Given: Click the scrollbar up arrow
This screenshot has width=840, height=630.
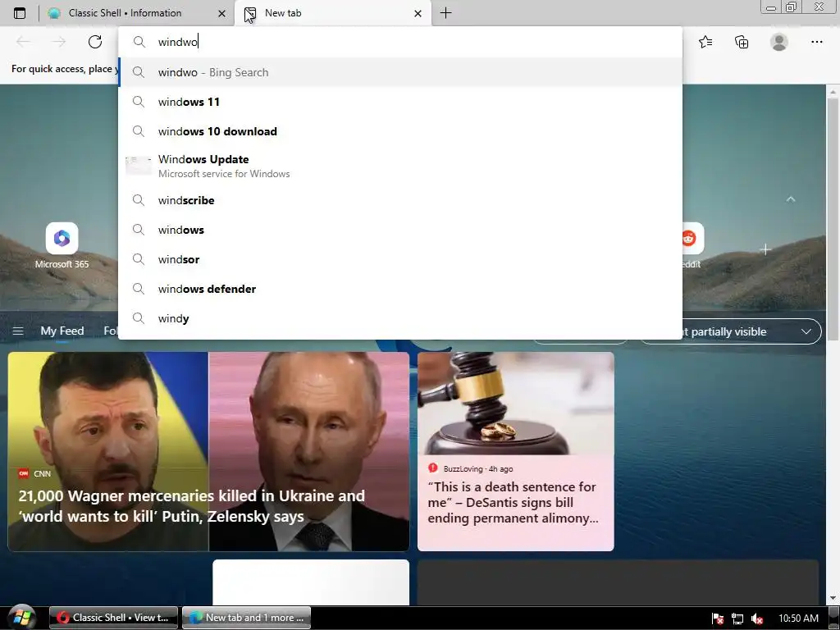Looking at the screenshot, I should pyautogui.click(x=833, y=92).
